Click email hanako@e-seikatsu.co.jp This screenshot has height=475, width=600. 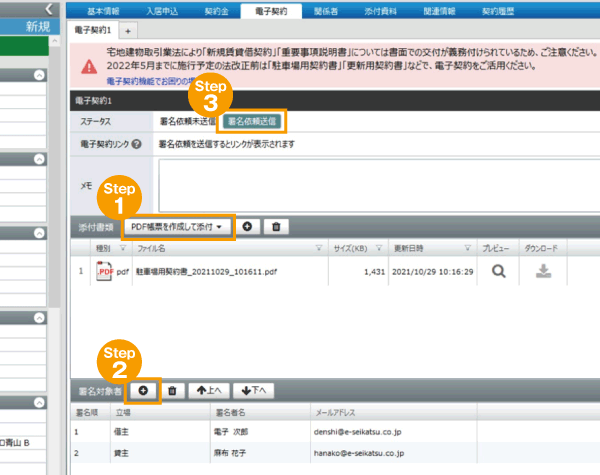pyautogui.click(x=359, y=453)
